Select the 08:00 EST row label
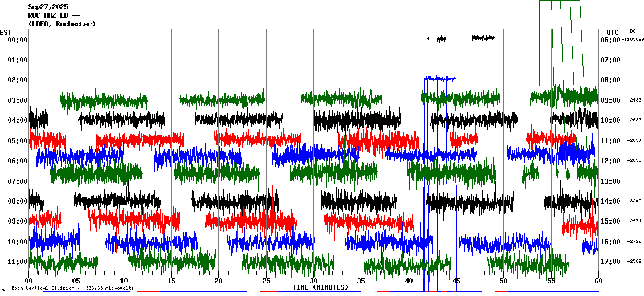The image size is (644, 296). click(17, 201)
